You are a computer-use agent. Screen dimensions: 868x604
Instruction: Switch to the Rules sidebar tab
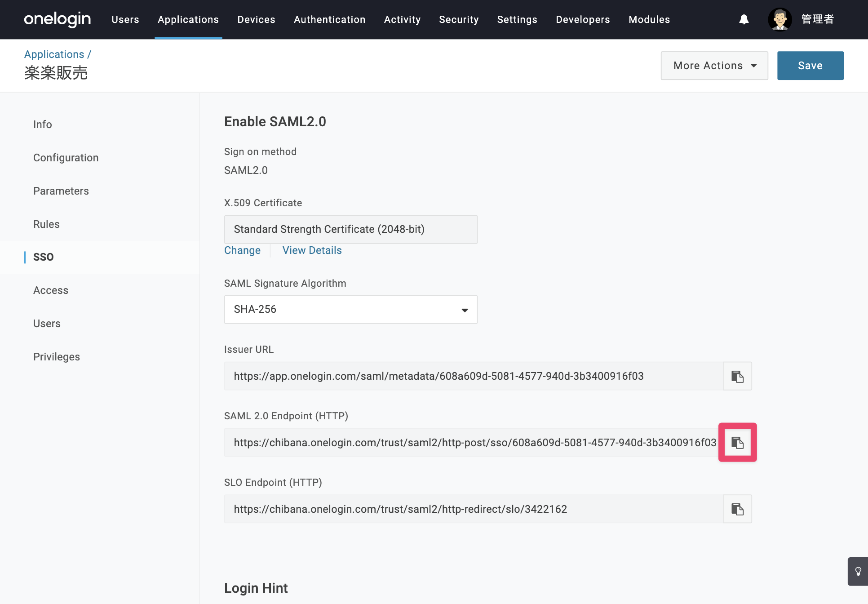pos(46,224)
